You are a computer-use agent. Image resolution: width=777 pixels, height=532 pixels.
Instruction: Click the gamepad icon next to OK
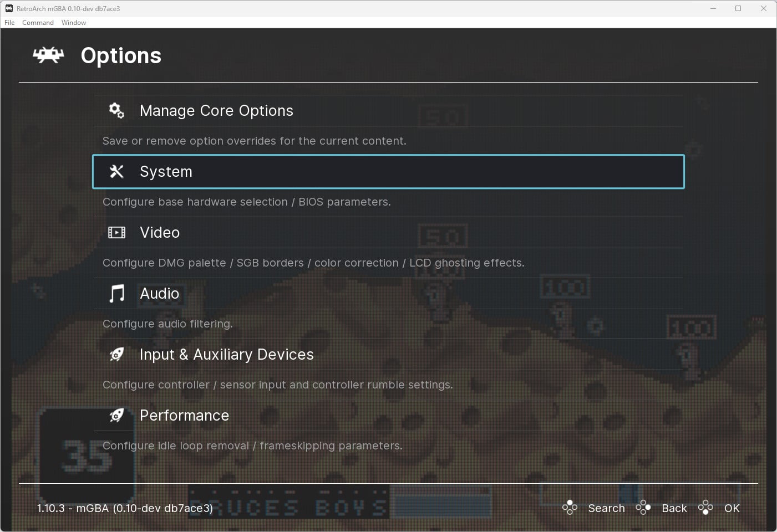point(705,508)
